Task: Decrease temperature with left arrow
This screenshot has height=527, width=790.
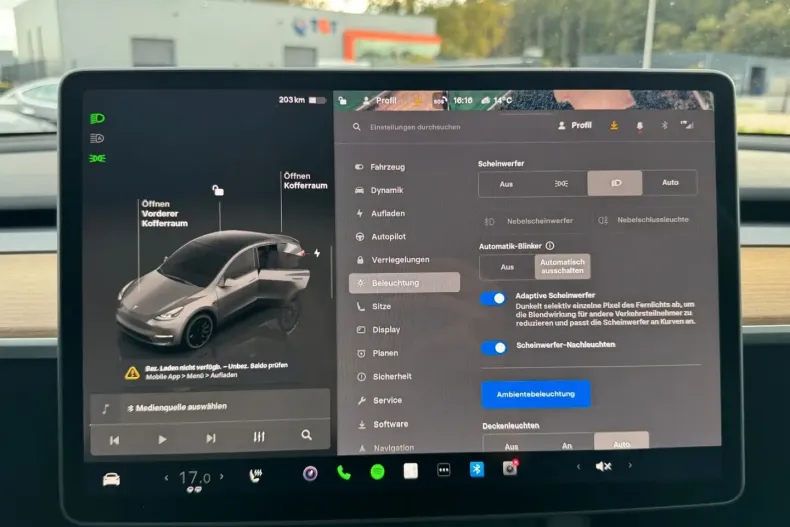Action: [x=166, y=477]
